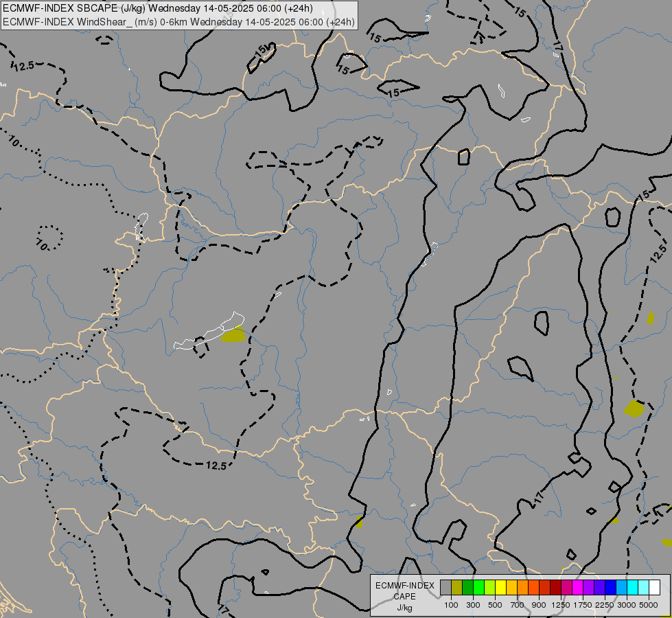Screen dimensions: 672x618
Task: Click the J/kg unit label in legend
Action: pos(404,608)
